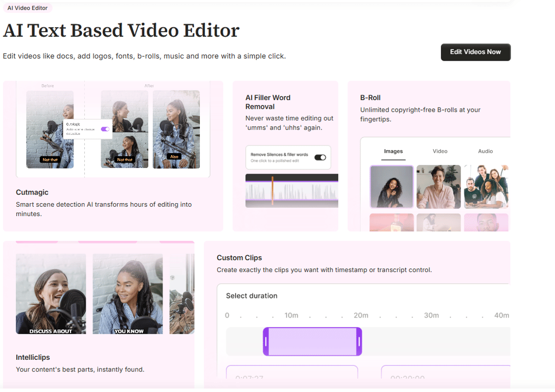Select the smiling person in pink shirt image
The width and height of the screenshot is (555, 392).
[438, 187]
